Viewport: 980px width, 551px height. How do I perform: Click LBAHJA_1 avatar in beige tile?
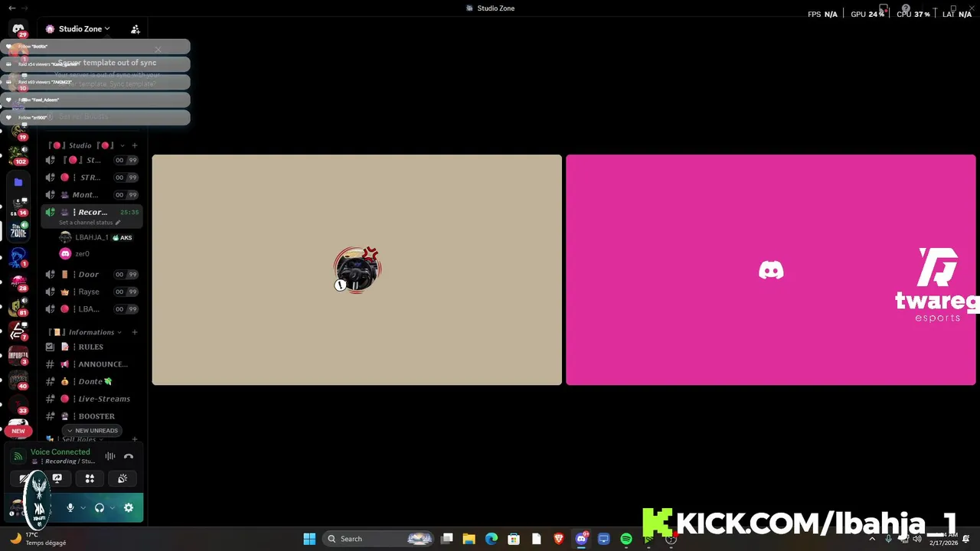click(x=358, y=269)
